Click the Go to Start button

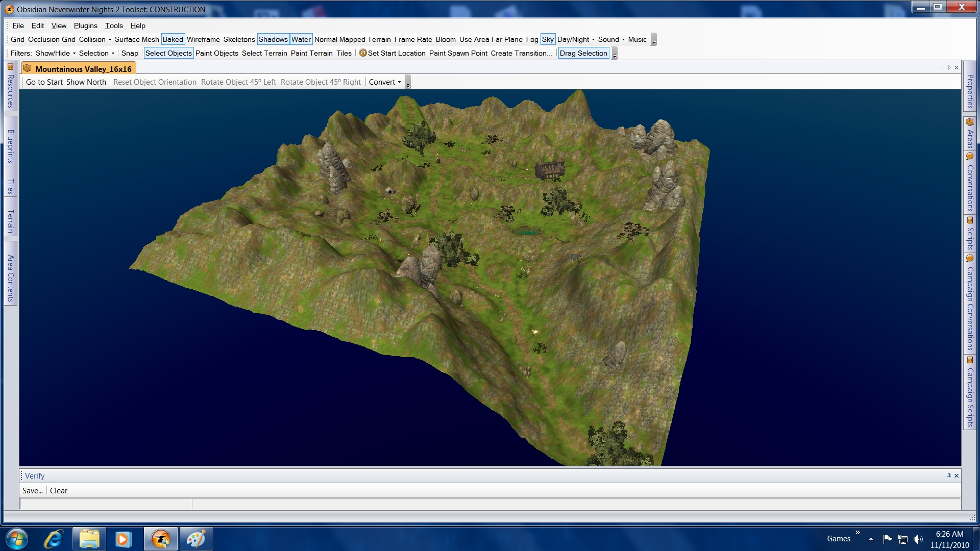pos(44,82)
